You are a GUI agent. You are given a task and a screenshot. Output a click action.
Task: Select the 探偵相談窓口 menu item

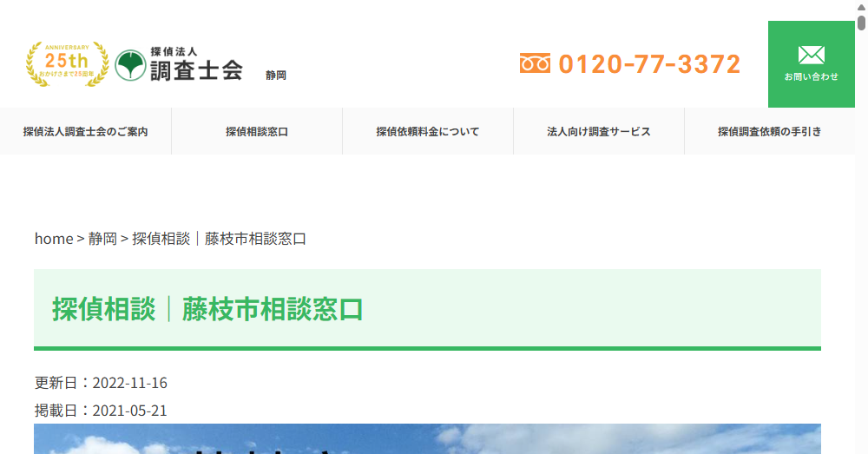tap(256, 132)
